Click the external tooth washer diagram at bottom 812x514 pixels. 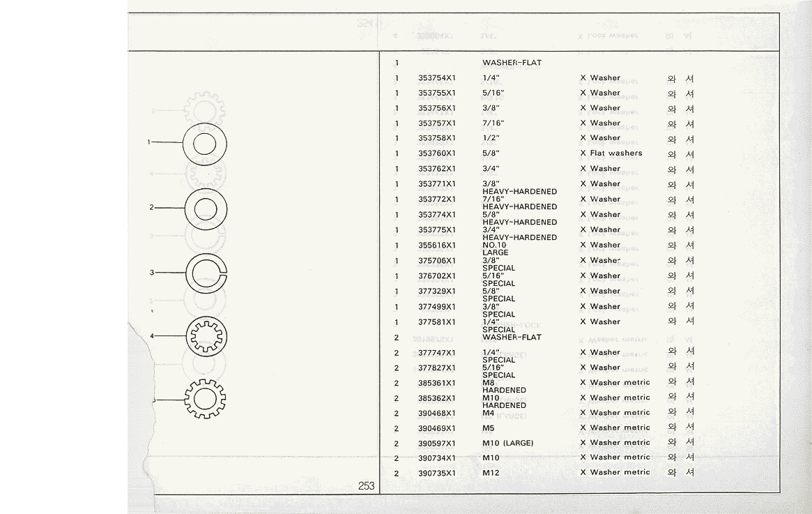tap(205, 398)
